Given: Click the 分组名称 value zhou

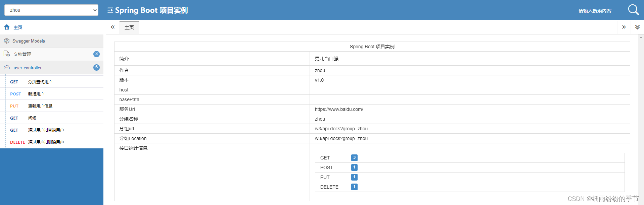Looking at the screenshot, I should [320, 119].
